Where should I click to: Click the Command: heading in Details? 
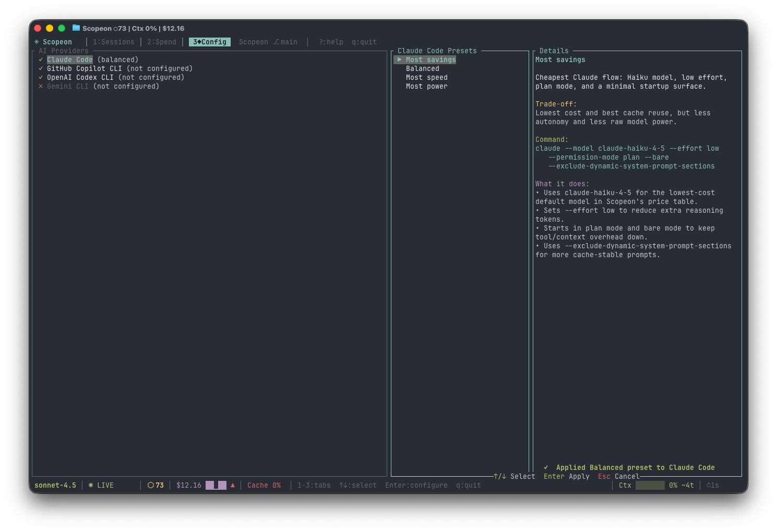tap(552, 139)
